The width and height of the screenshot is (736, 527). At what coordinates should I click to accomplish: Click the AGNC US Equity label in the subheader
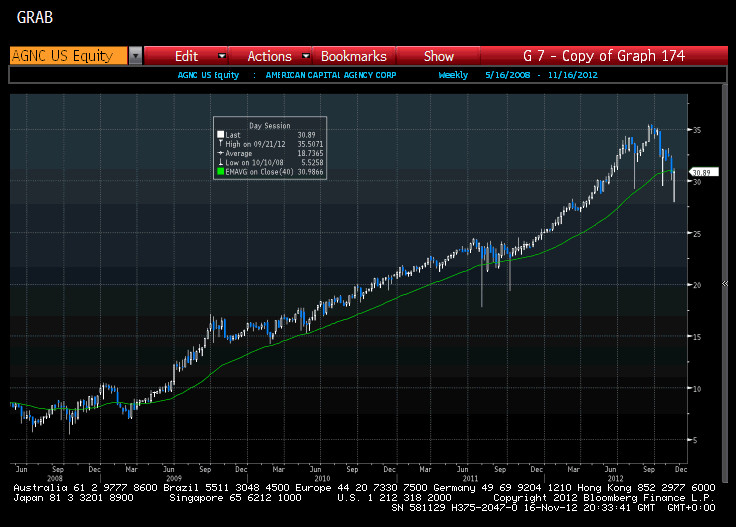click(208, 75)
